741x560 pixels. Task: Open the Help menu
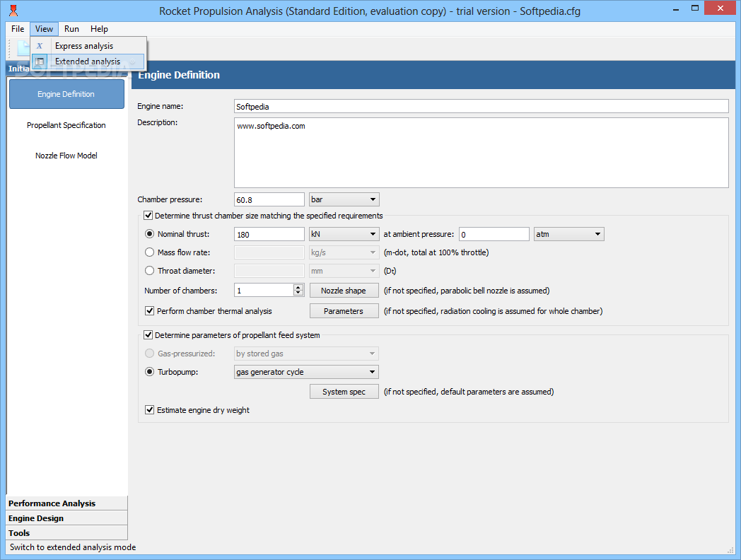(x=99, y=29)
